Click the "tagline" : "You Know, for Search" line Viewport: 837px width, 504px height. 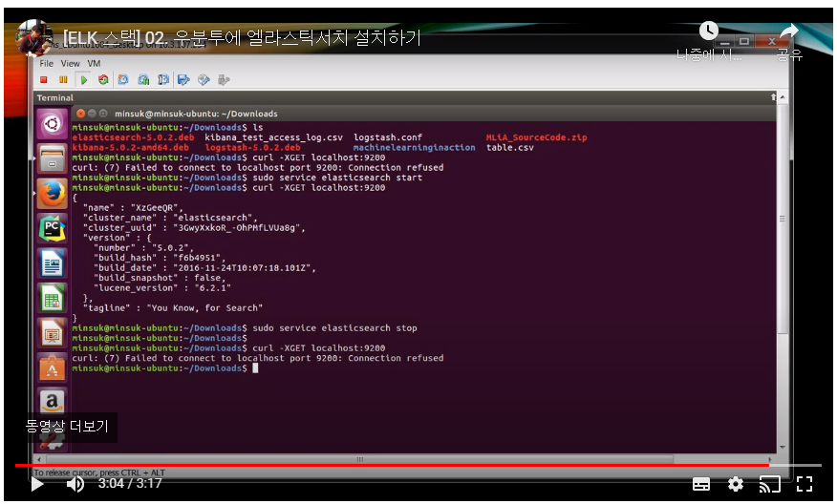tap(172, 308)
